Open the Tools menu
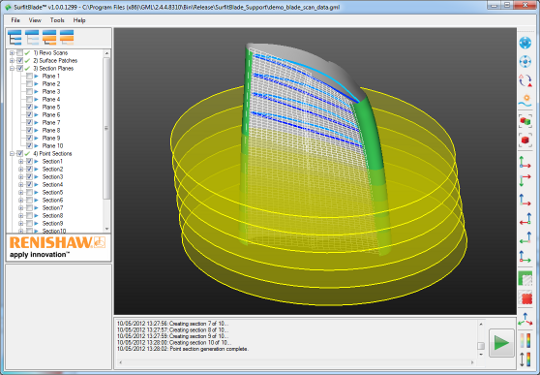This screenshot has width=540, height=375. click(x=57, y=20)
